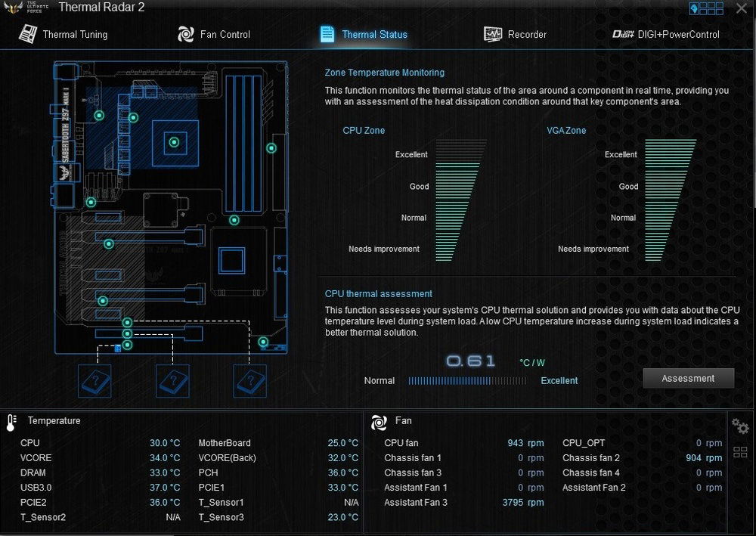Screen dimensions: 756x536
Task: Click the rightmost question-mark sensor icon
Action: 249,381
